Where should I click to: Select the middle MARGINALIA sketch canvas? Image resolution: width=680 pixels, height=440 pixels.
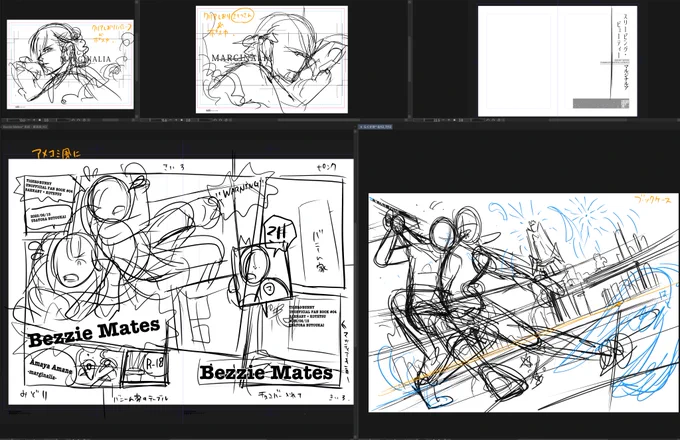[x=271, y=59]
